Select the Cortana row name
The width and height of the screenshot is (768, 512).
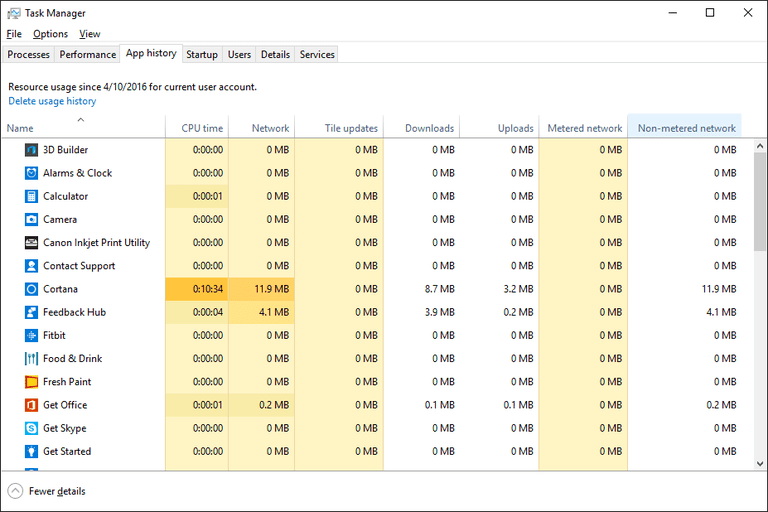[60, 289]
